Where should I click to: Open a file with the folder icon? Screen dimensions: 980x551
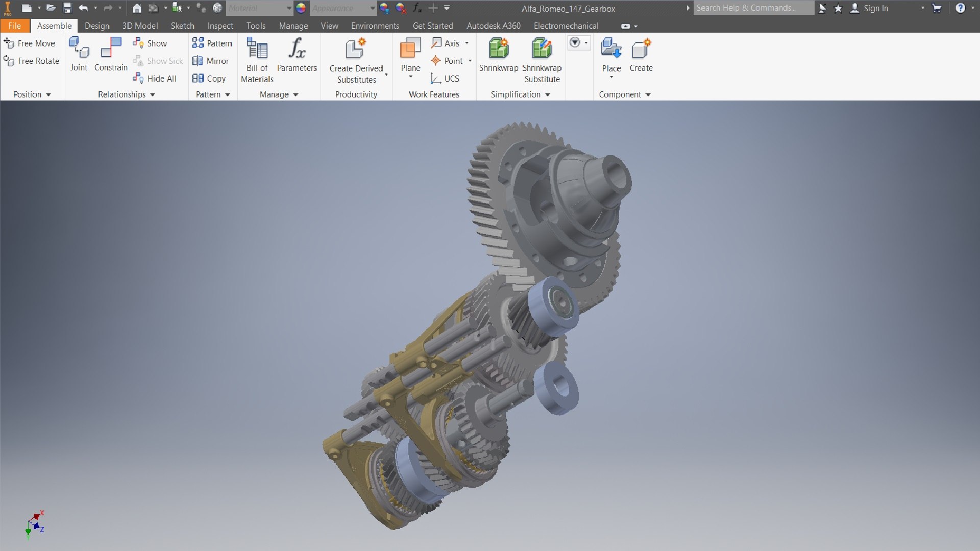[x=51, y=8]
